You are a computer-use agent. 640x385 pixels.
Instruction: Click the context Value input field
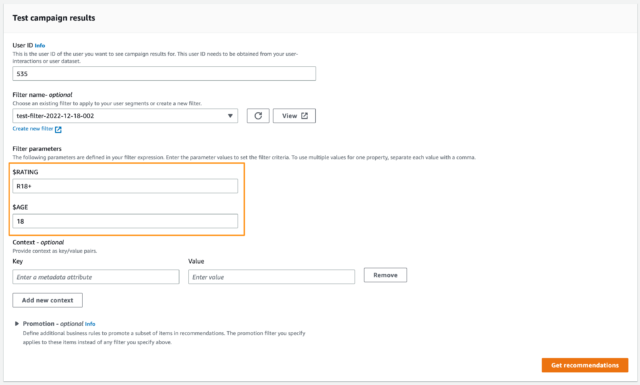271,277
